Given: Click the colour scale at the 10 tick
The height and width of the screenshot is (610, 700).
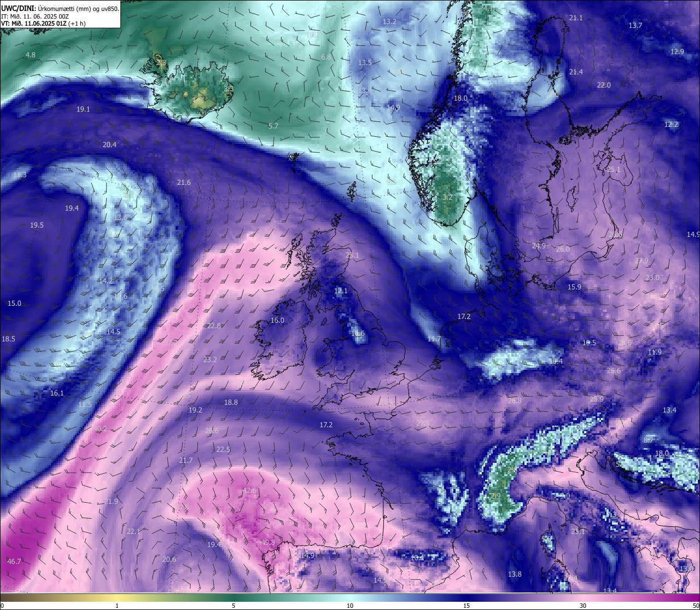Looking at the screenshot, I should point(350,606).
